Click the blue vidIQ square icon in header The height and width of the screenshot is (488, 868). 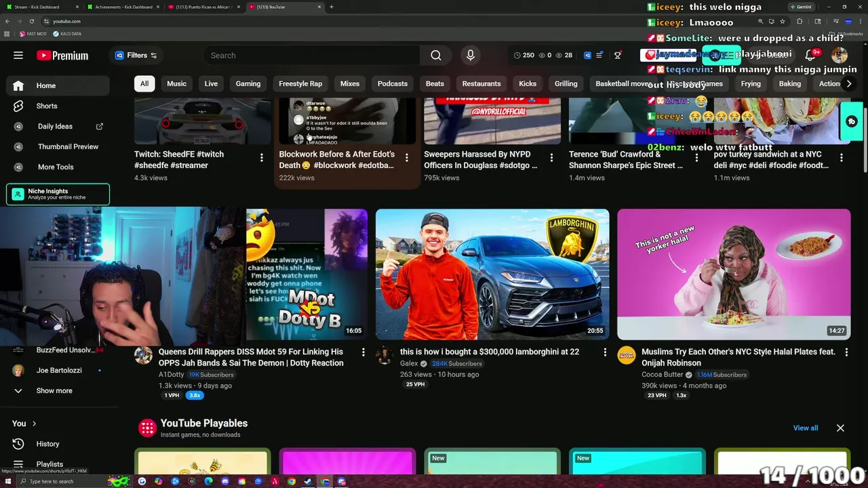pyautogui.click(x=587, y=56)
